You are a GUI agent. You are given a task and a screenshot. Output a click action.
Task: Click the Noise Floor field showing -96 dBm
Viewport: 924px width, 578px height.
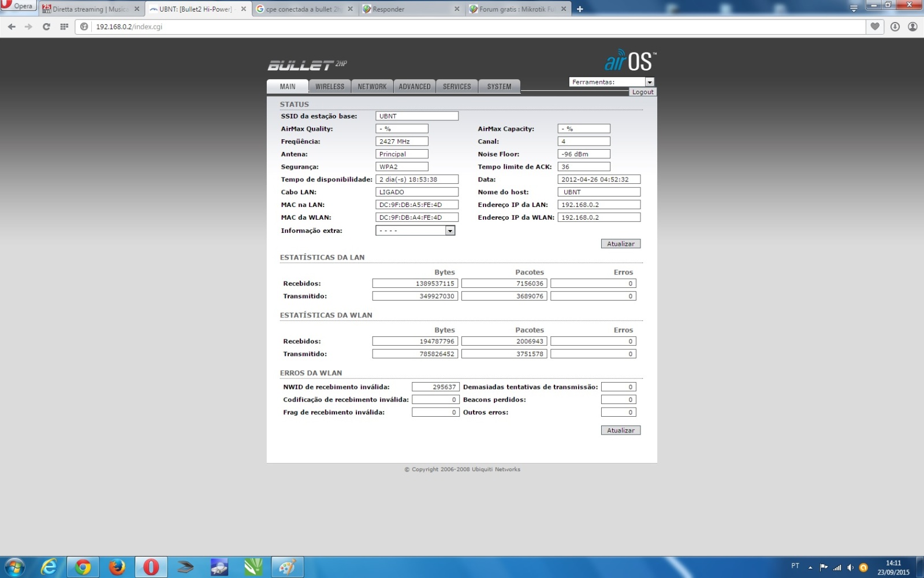point(584,154)
